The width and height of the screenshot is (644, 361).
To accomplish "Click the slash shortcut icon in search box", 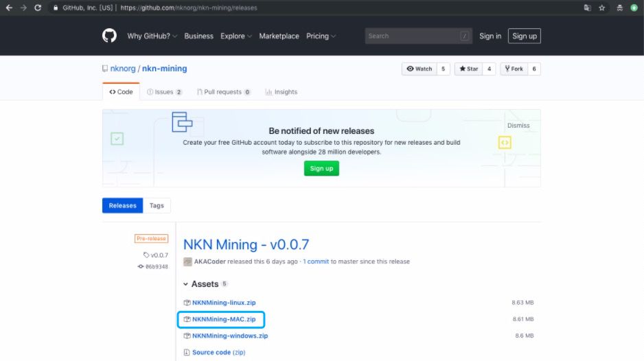I will (x=465, y=36).
